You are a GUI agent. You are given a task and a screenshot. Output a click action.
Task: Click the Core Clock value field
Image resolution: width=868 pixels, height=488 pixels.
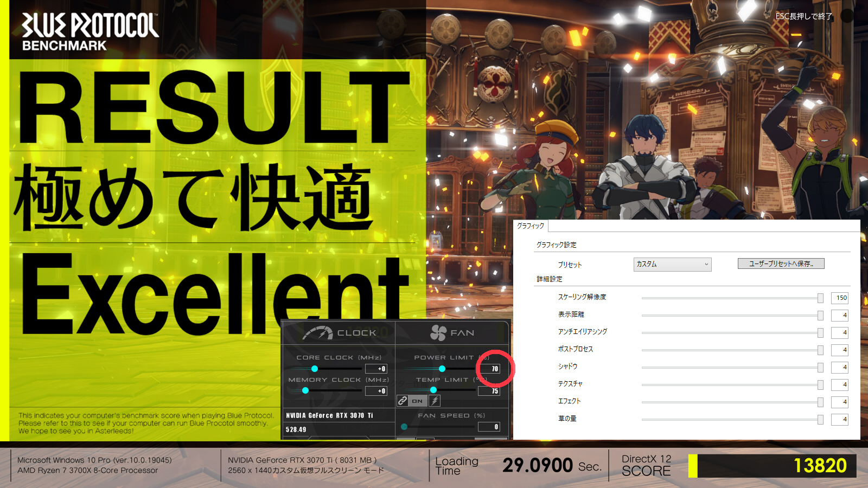click(376, 369)
